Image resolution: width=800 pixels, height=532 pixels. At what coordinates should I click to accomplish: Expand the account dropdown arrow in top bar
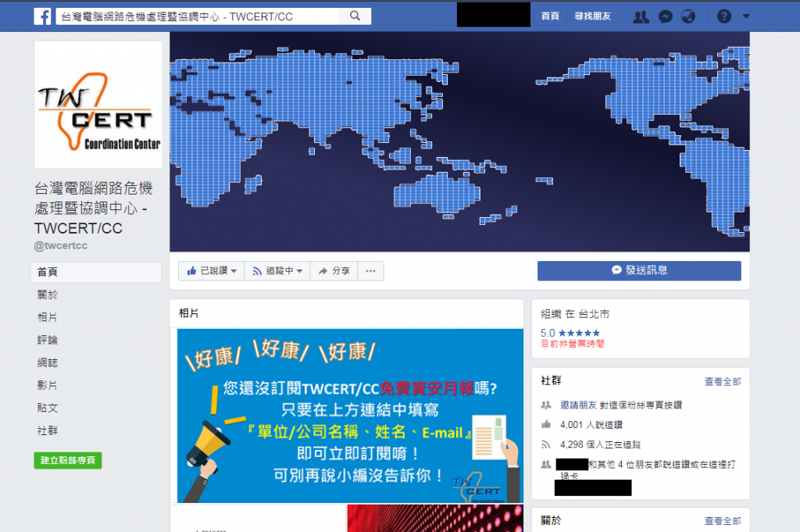click(x=746, y=16)
